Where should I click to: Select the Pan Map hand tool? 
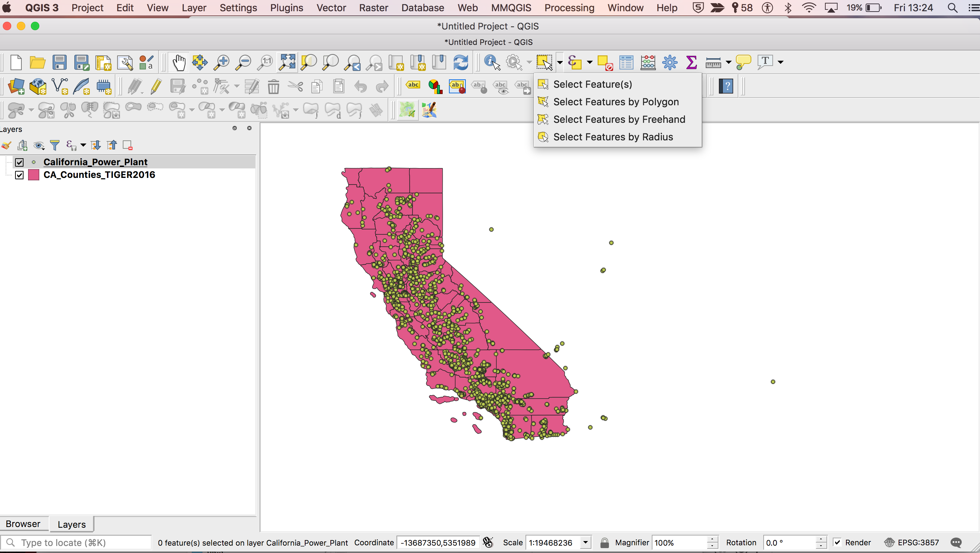[179, 62]
